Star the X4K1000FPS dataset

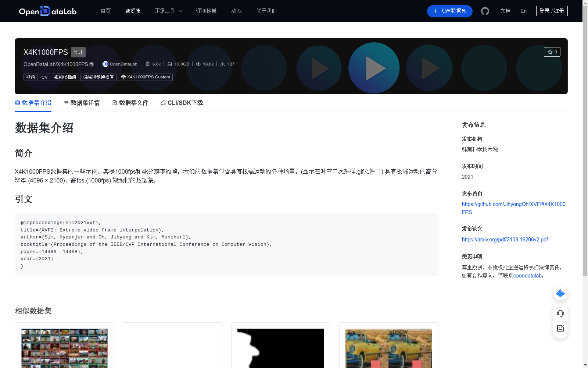coord(552,52)
